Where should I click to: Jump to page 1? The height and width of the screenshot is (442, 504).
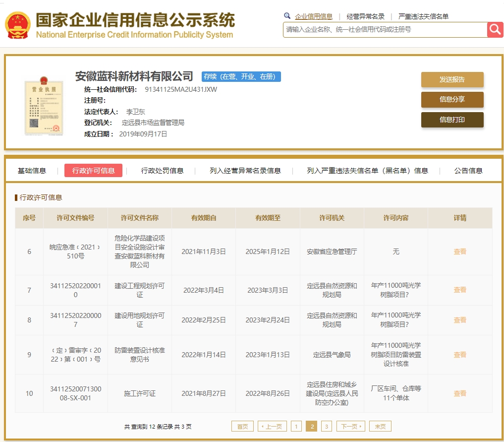pos(296,426)
